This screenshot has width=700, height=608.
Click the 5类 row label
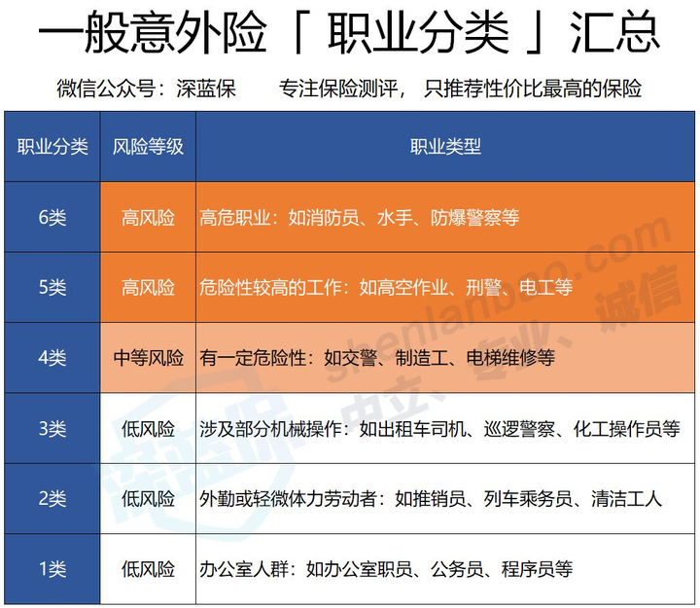click(52, 288)
